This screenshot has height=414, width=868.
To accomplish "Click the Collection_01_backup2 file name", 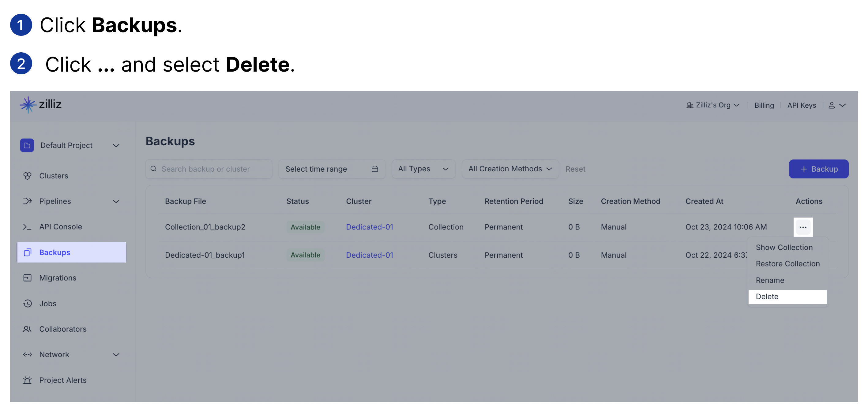I will click(205, 227).
